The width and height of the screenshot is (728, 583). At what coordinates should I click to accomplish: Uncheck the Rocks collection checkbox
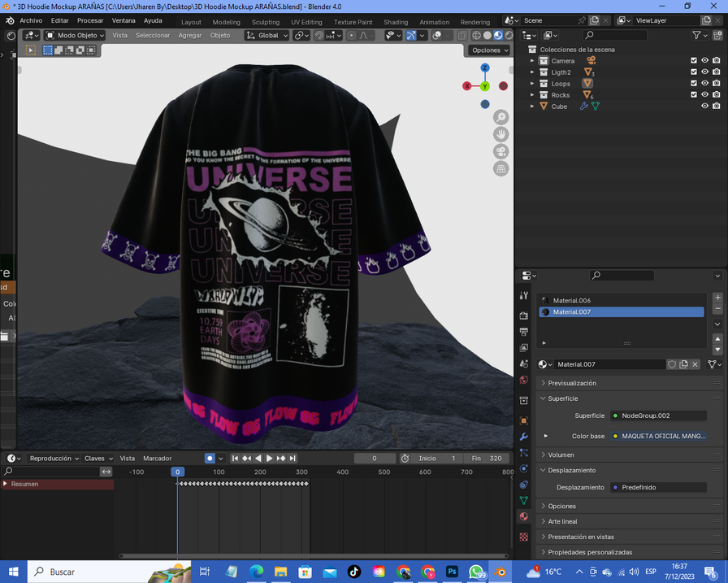[694, 95]
